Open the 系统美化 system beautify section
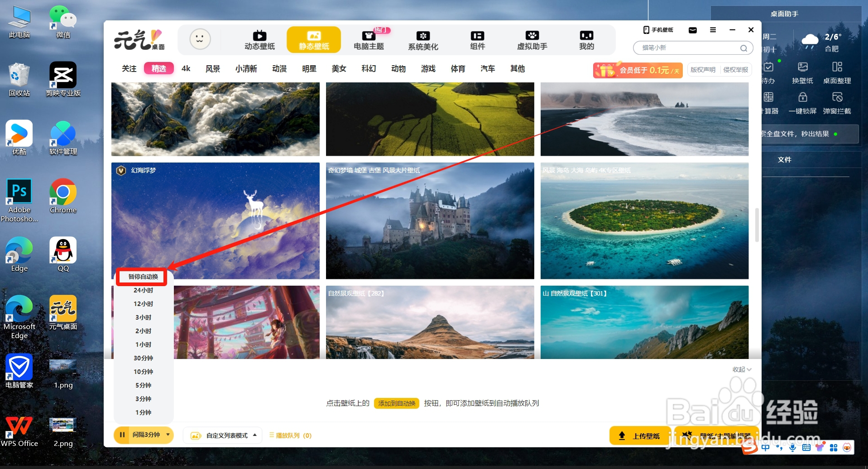The width and height of the screenshot is (868, 469). tap(423, 40)
